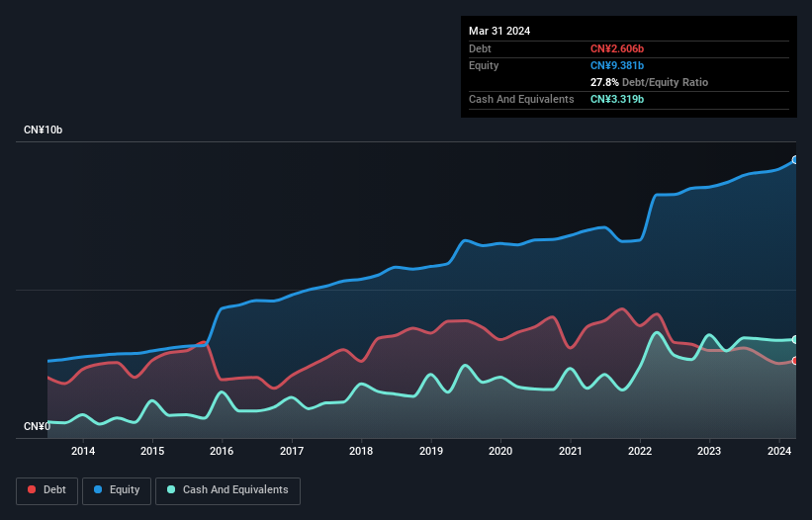The image size is (812, 520).
Task: Click the CN¥3.319b cash value
Action: tap(617, 99)
